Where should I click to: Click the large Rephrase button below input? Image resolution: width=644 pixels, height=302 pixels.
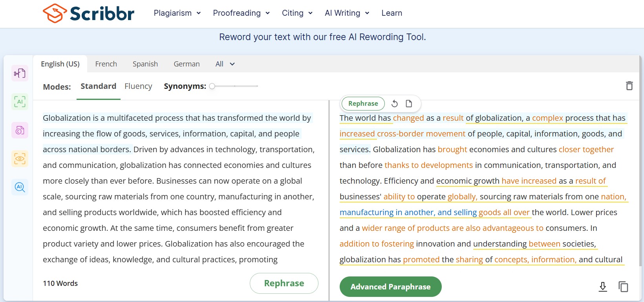pos(284,283)
